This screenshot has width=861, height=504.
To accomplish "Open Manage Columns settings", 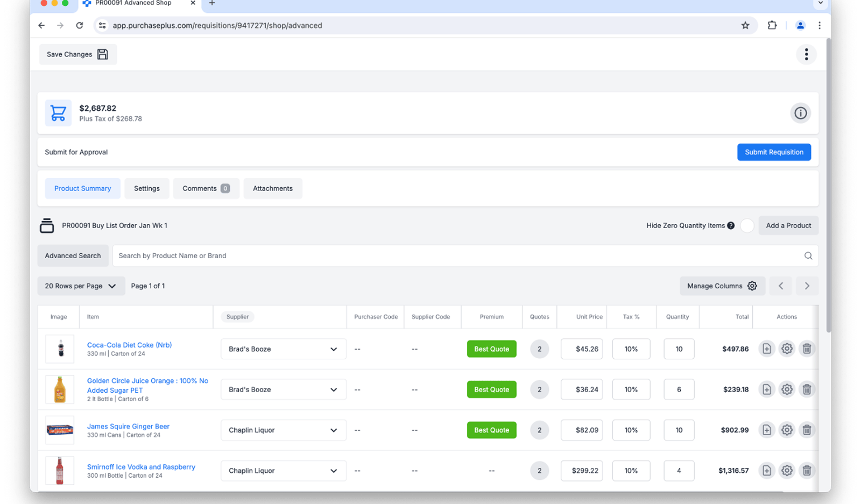I will point(722,286).
